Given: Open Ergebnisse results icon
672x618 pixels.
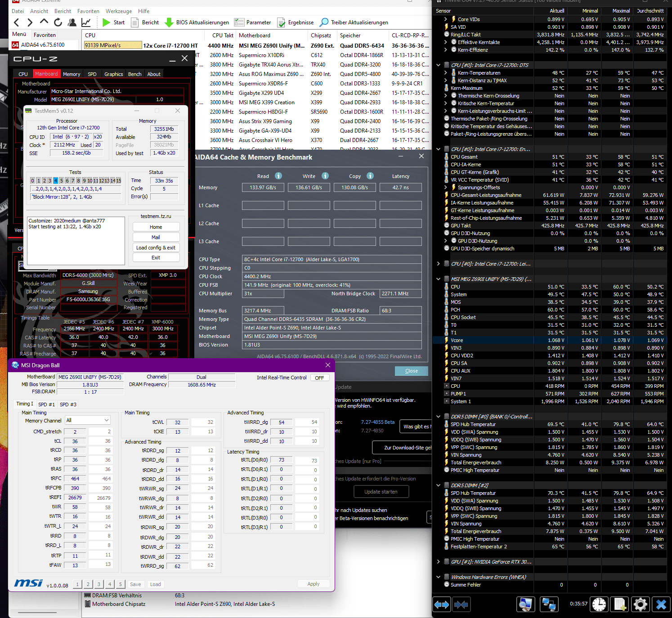Looking at the screenshot, I should pyautogui.click(x=281, y=22).
